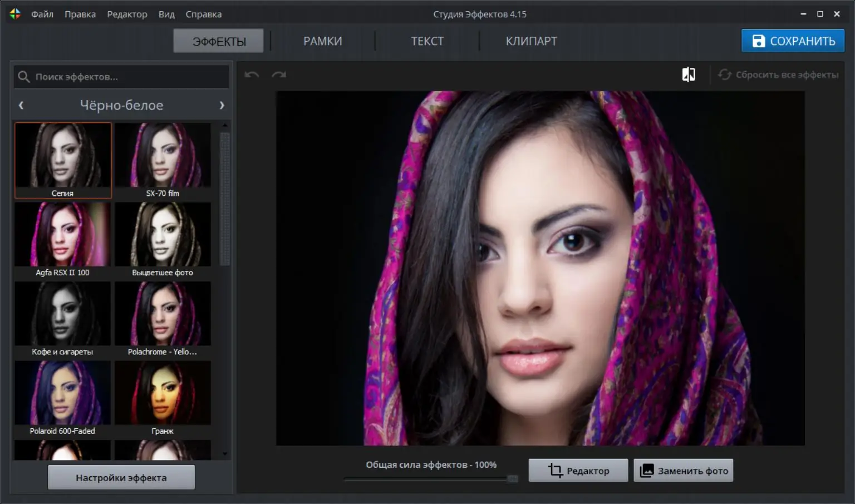The image size is (855, 504).
Task: Open the Файл menu
Action: [42, 14]
